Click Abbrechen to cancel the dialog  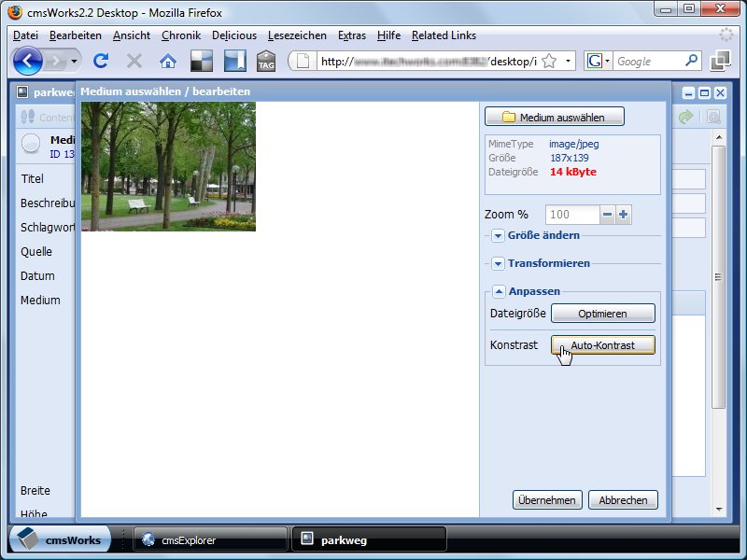[623, 500]
